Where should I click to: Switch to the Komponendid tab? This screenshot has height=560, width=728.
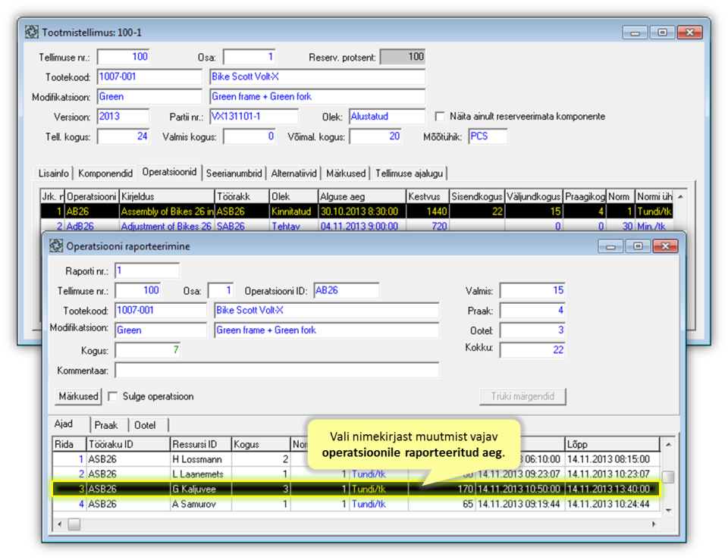click(x=105, y=173)
